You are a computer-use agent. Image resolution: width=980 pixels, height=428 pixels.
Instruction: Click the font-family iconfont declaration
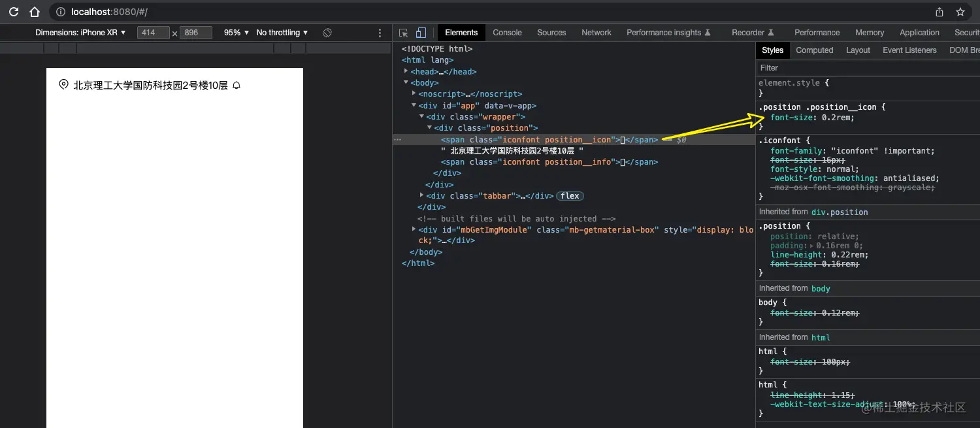pos(853,150)
